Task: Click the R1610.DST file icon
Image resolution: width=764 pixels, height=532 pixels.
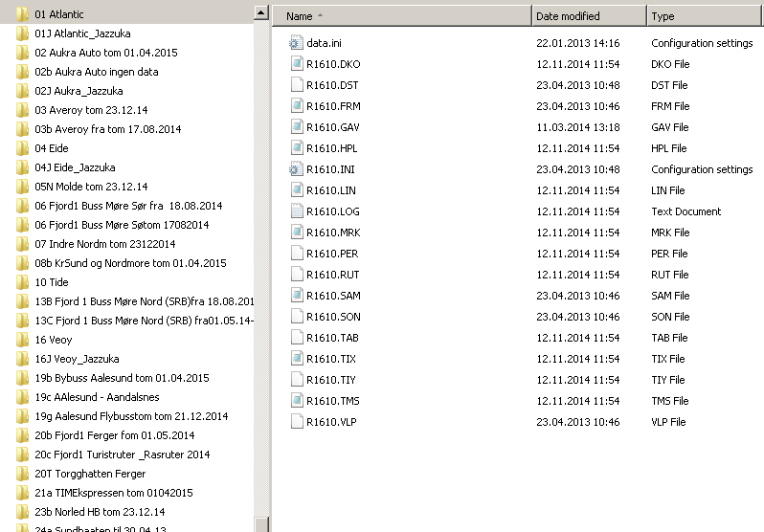Action: 297,85
